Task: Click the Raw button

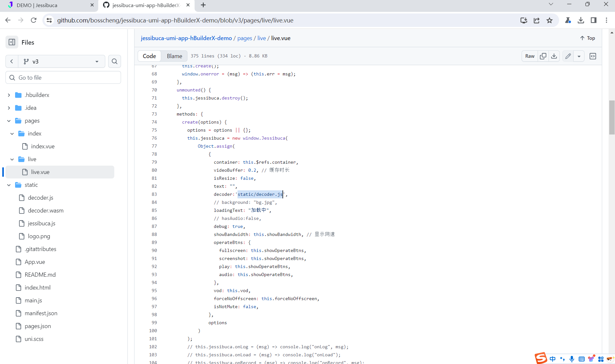Action: (530, 56)
